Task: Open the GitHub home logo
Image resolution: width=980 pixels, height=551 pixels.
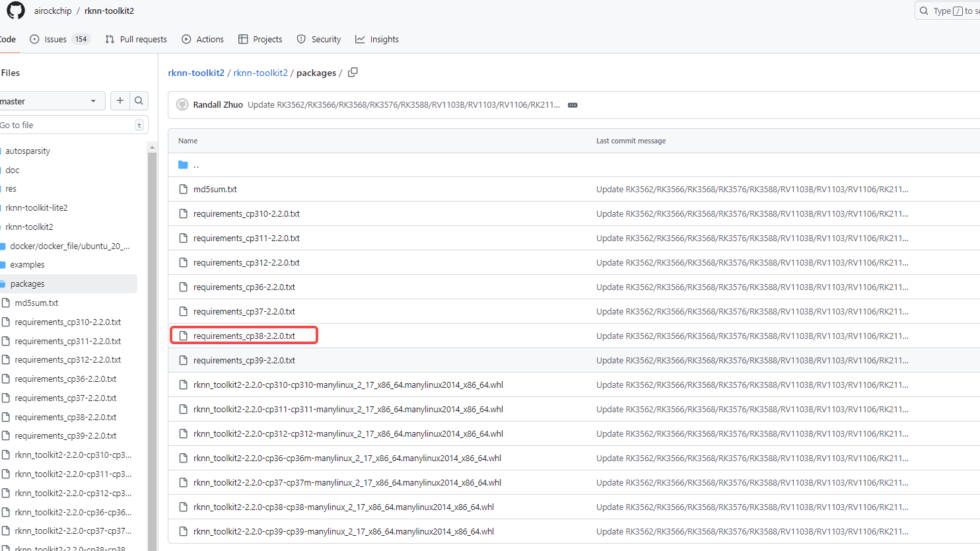Action: 16,11
